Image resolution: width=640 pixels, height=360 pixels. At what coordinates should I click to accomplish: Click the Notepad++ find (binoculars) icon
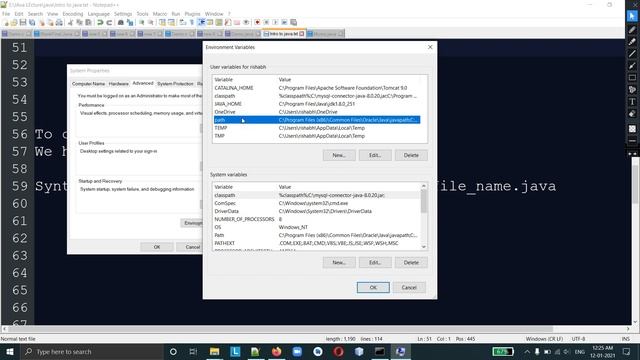[121, 22]
